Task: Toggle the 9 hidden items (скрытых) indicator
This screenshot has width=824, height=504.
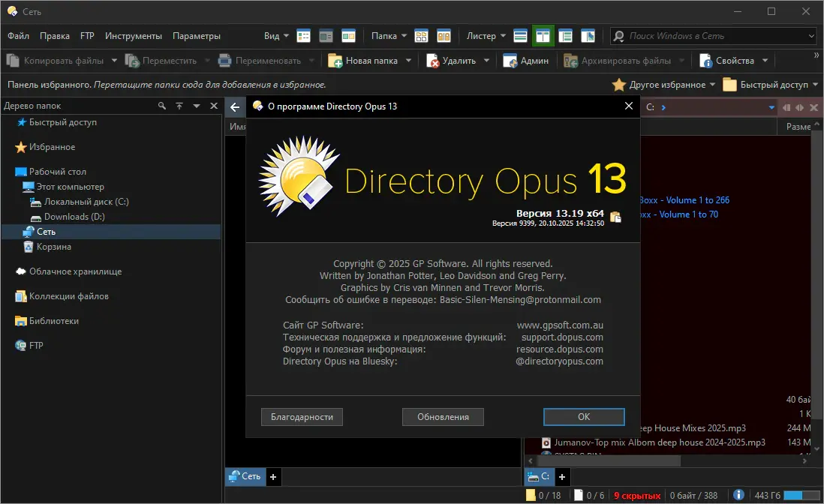Action: (x=637, y=496)
